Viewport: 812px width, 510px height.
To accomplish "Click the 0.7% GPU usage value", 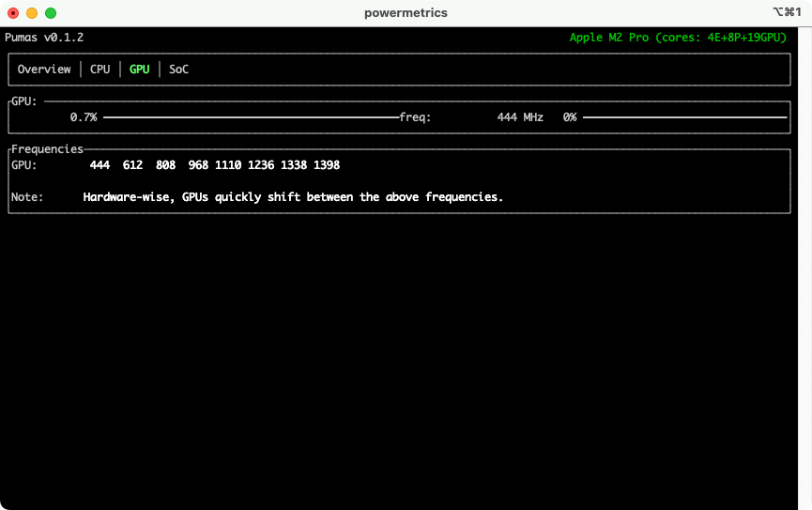I will click(84, 117).
